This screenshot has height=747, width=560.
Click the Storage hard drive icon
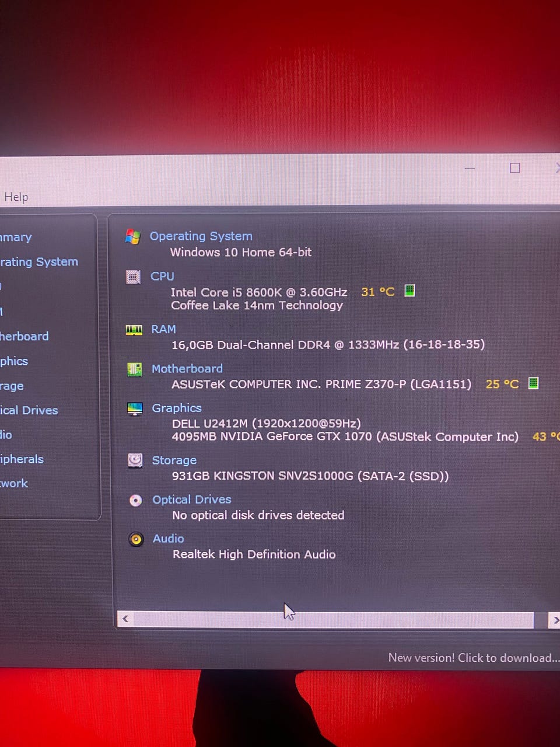135,460
